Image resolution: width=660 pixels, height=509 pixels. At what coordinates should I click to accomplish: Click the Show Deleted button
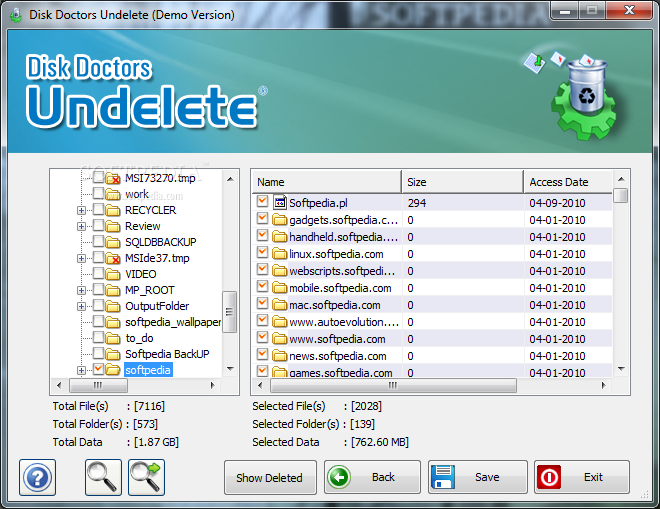coord(270,477)
